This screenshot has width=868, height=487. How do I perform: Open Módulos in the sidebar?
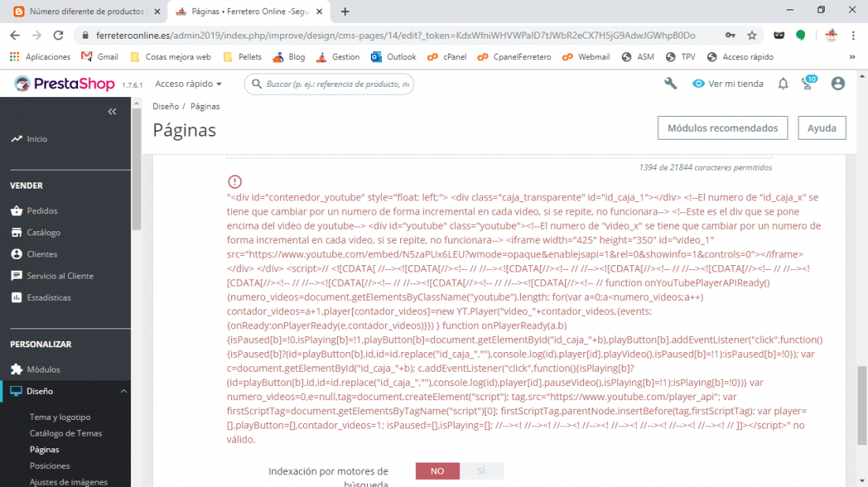[43, 369]
